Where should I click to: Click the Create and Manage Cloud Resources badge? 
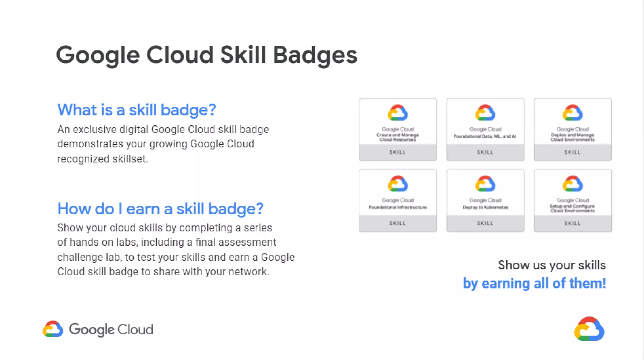coord(397,130)
